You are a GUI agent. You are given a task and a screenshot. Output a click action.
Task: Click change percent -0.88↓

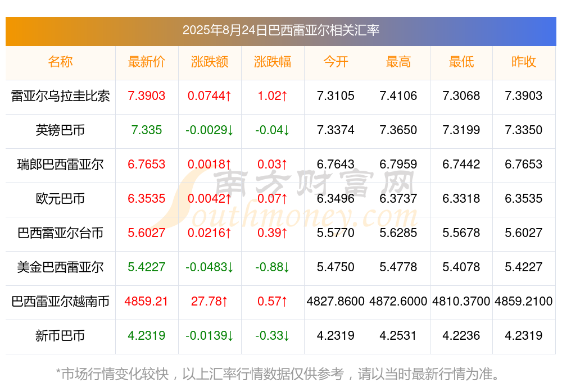tap(273, 267)
